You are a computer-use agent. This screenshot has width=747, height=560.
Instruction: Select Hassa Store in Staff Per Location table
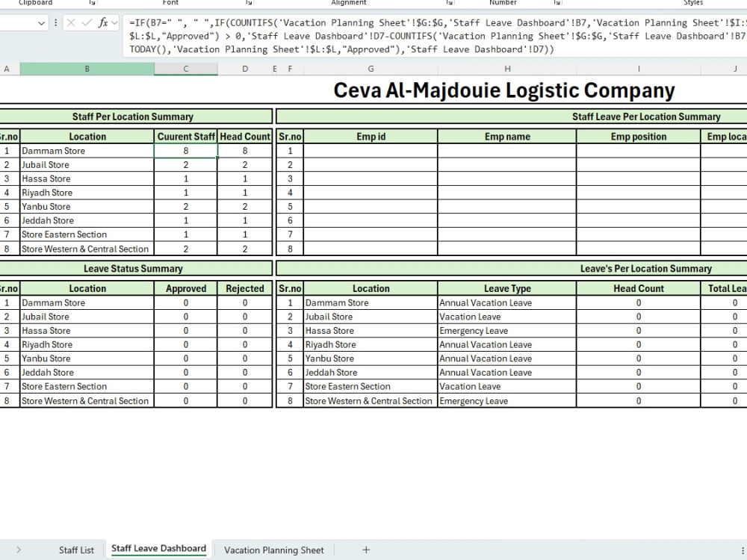[87, 178]
